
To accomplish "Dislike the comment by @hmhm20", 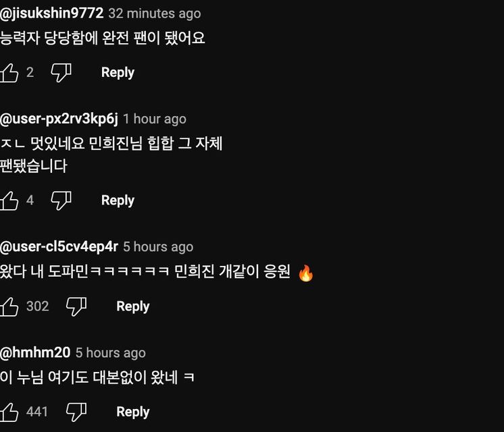I will click(x=76, y=412).
